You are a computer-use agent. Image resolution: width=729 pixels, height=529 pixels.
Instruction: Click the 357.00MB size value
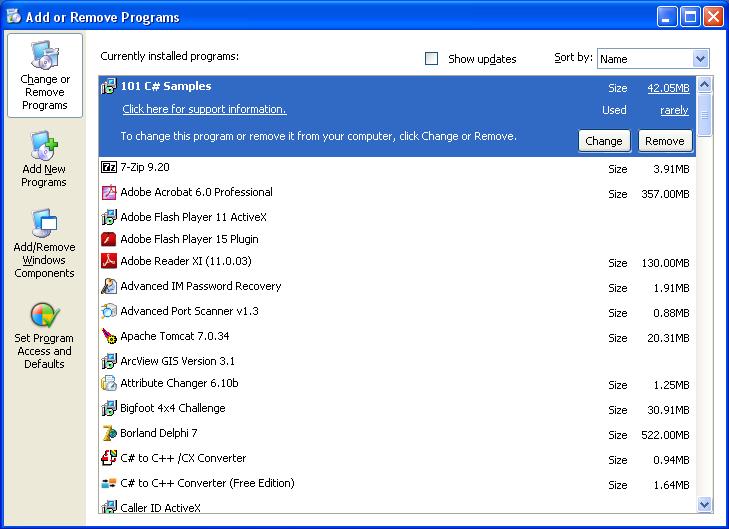pos(665,194)
